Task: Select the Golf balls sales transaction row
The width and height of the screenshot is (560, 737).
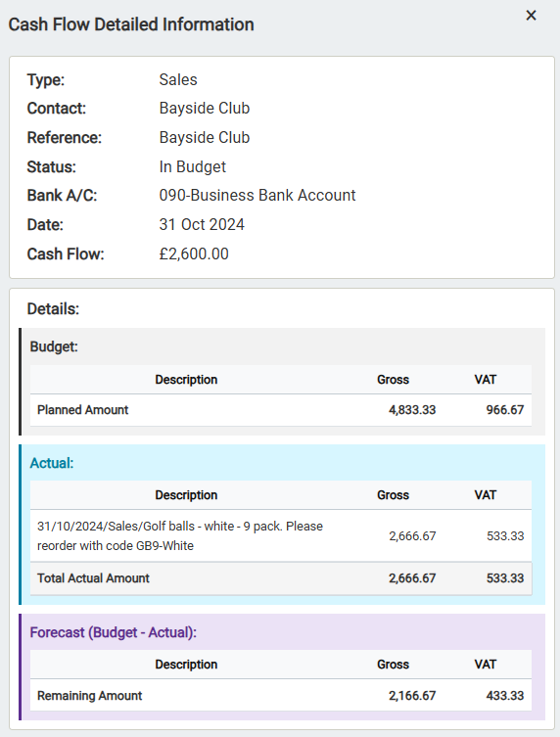Action: [x=281, y=535]
